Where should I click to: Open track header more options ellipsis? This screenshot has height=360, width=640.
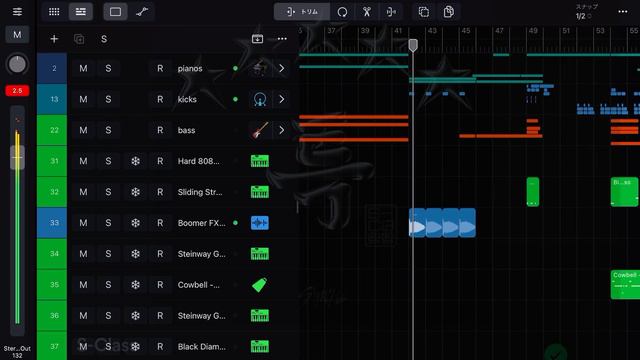tap(282, 39)
